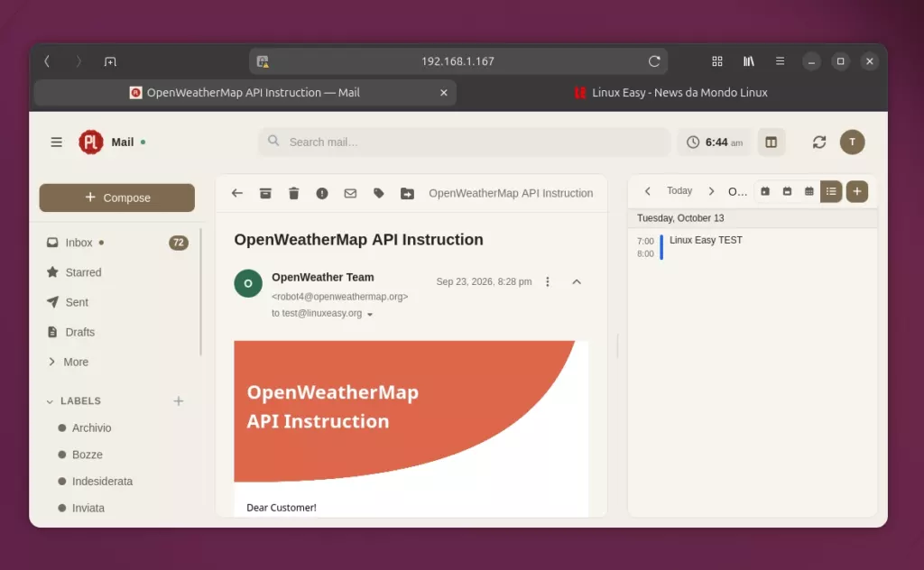Screen dimensions: 924x570
Task: Create a new label with the plus icon
Action: [179, 401]
